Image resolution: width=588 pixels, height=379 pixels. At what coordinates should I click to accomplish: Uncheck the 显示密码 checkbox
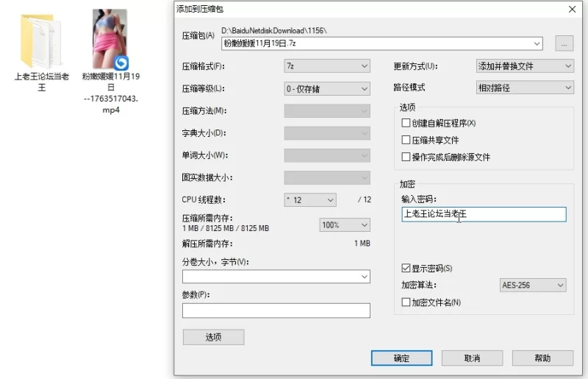[x=406, y=268]
